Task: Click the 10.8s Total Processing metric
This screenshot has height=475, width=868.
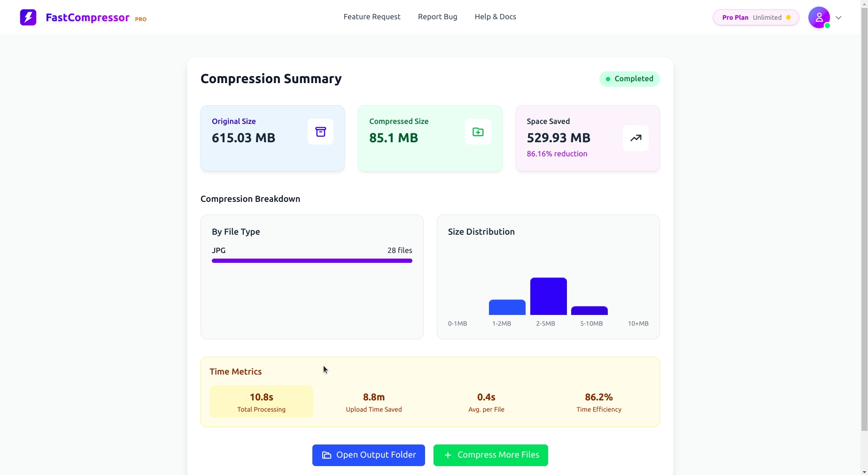Action: click(x=262, y=402)
